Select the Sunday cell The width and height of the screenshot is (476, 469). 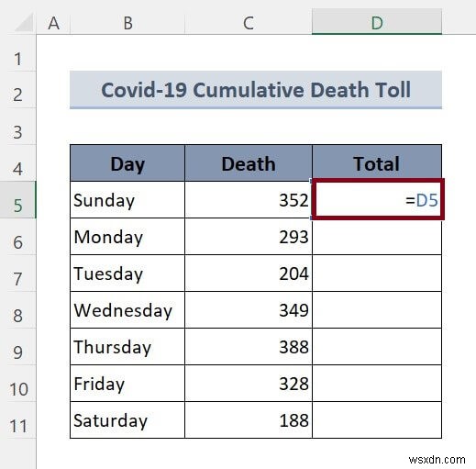(x=127, y=200)
